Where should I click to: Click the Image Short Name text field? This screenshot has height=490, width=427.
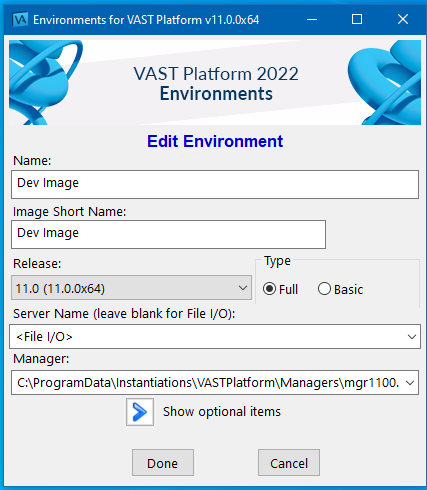[168, 234]
